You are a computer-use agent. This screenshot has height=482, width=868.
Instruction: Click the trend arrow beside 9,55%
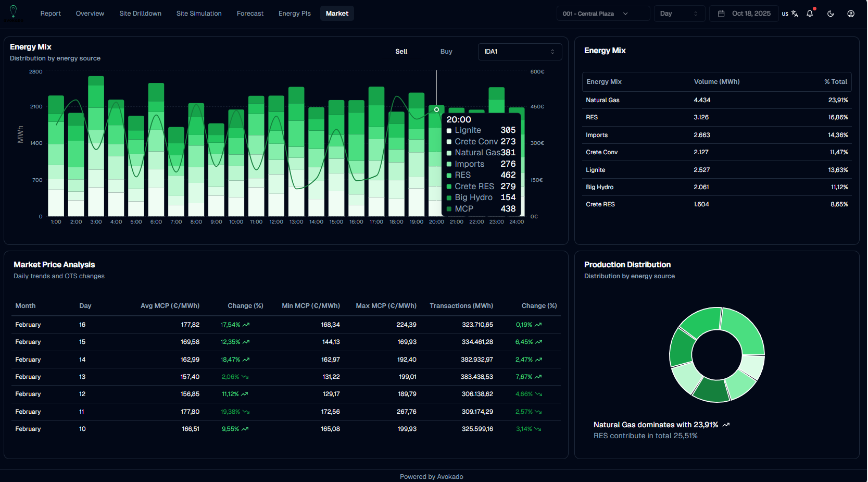coord(245,429)
